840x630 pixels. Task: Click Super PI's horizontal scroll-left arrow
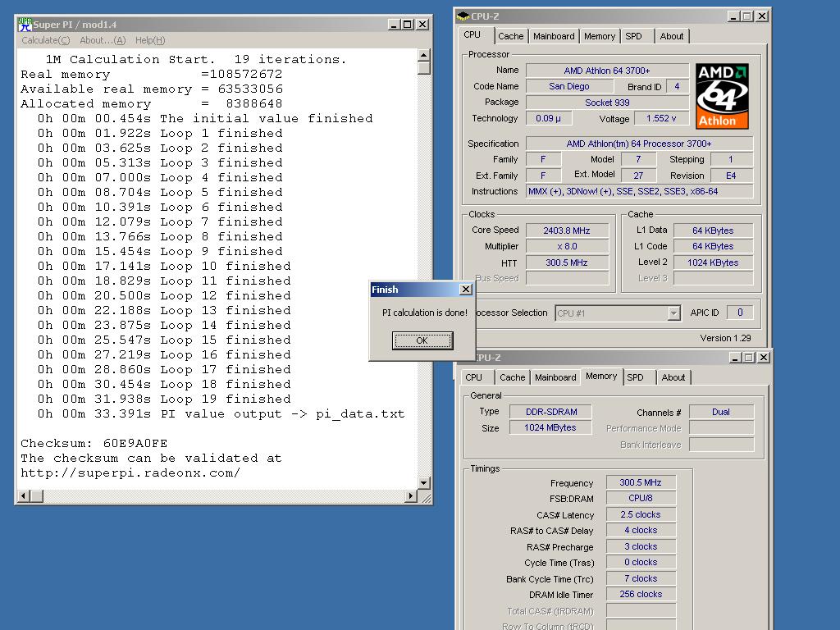(x=23, y=495)
